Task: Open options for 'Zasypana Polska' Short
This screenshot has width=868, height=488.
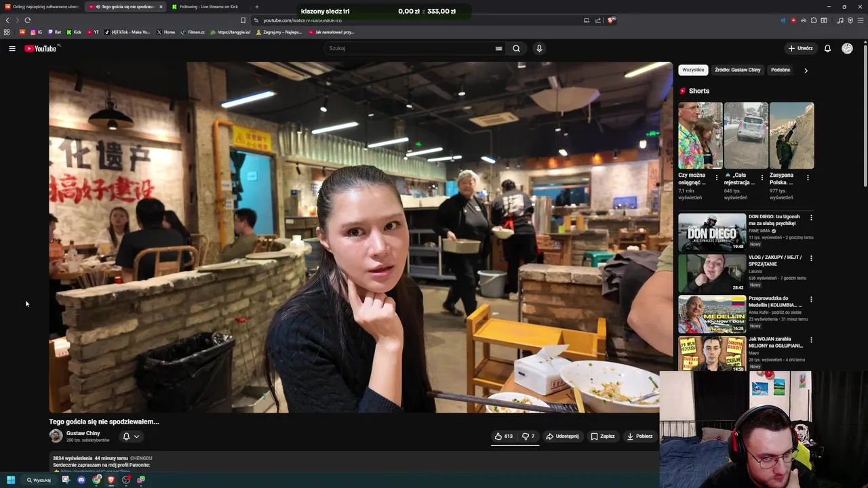Action: 808,178
